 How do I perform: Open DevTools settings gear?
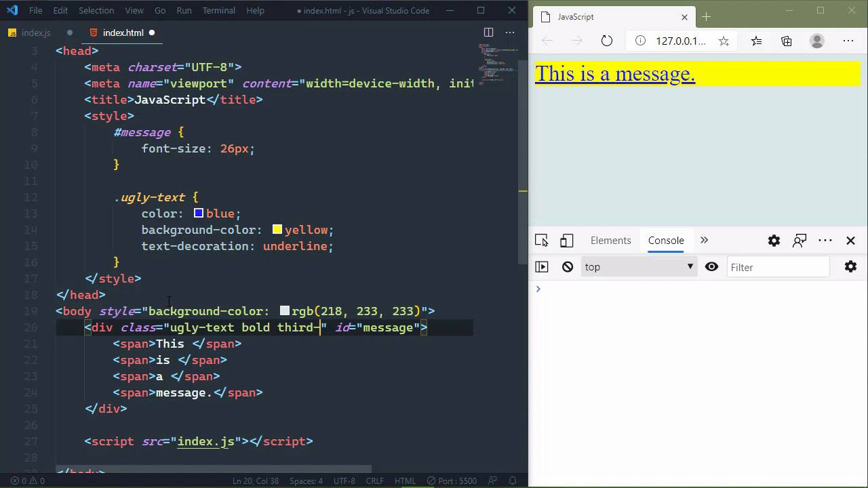(x=774, y=241)
